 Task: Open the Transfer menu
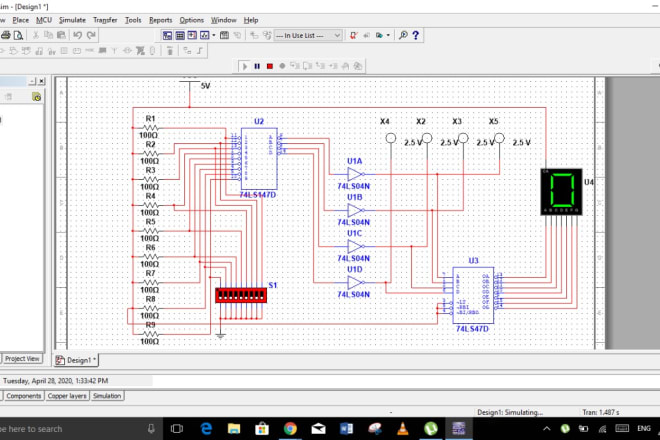point(105,20)
